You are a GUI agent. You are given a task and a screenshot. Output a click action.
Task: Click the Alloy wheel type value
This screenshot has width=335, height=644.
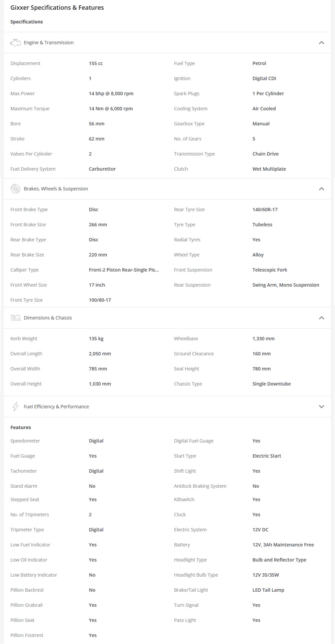[258, 255]
